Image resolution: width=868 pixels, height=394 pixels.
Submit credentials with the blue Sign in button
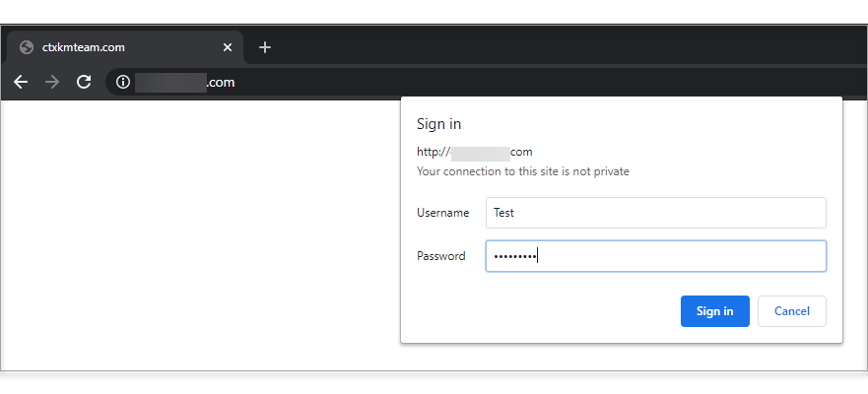click(x=714, y=311)
